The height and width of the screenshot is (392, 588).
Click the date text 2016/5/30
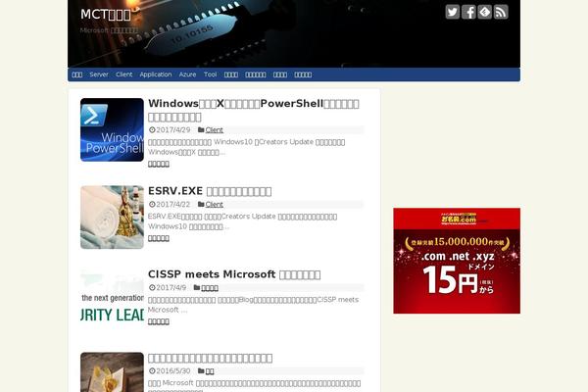click(173, 371)
